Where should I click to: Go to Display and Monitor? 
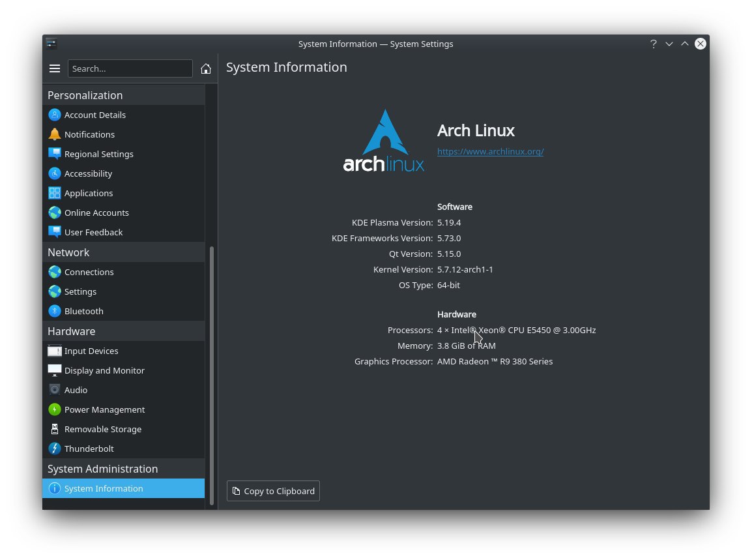[x=124, y=370]
